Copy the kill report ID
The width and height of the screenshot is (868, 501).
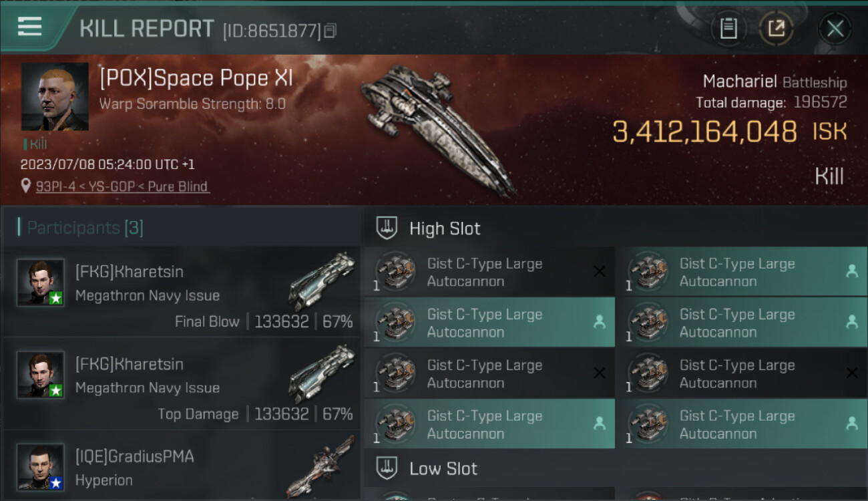pos(331,31)
